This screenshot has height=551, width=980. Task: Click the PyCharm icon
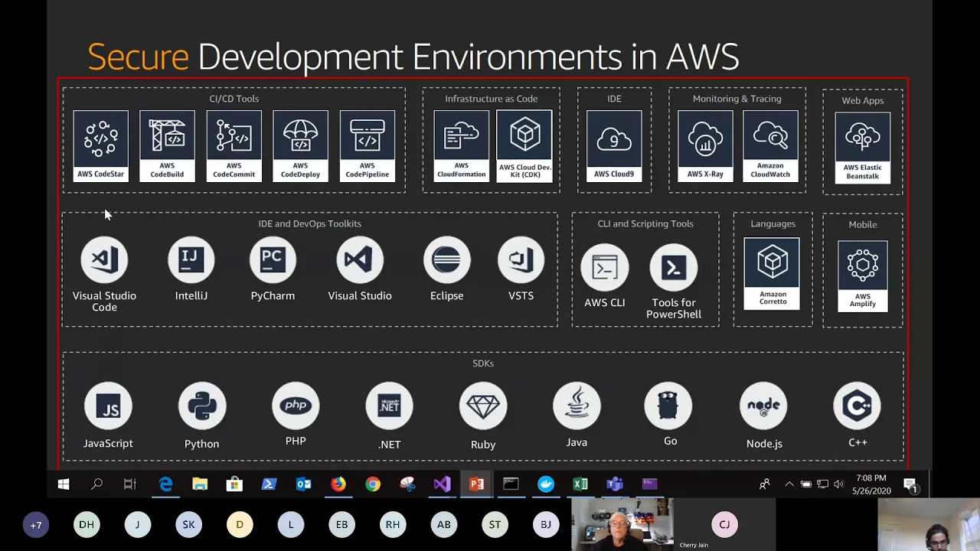pos(273,260)
